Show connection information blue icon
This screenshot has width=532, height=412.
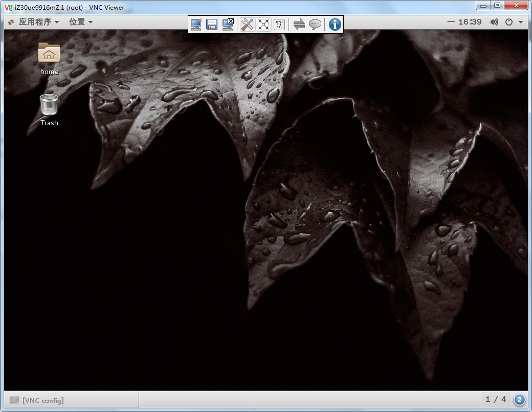(x=335, y=25)
